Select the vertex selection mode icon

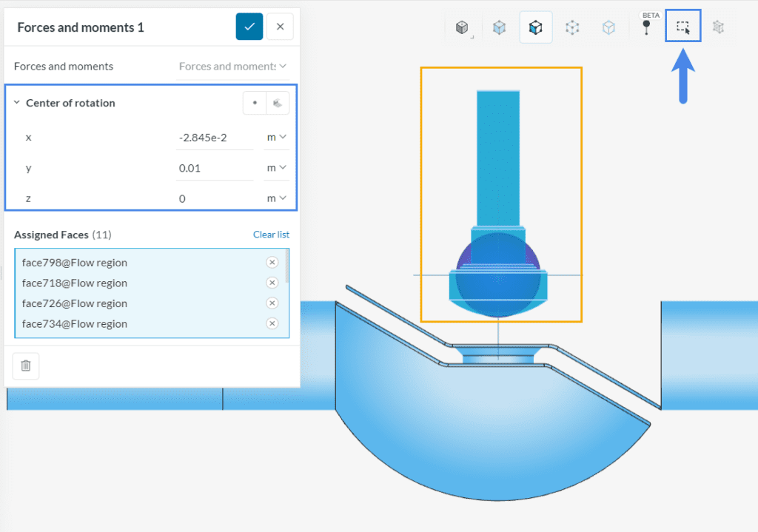pos(572,26)
